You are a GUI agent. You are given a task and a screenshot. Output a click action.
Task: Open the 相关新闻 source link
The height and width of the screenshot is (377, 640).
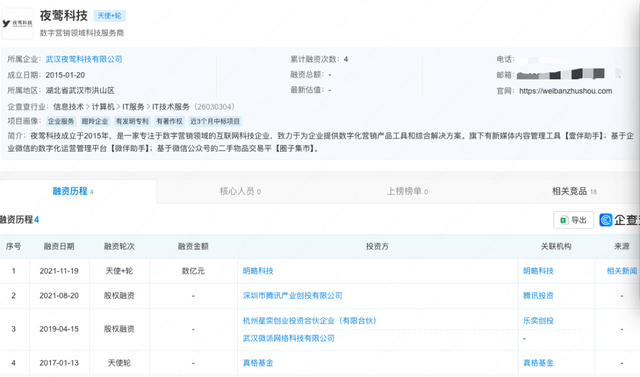click(622, 271)
